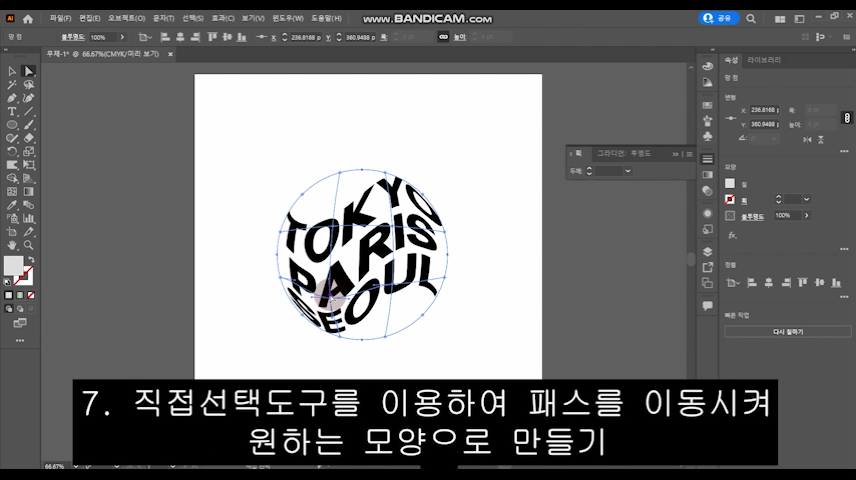Swap fill and stroke colors
This screenshot has width=856, height=480.
point(31,259)
